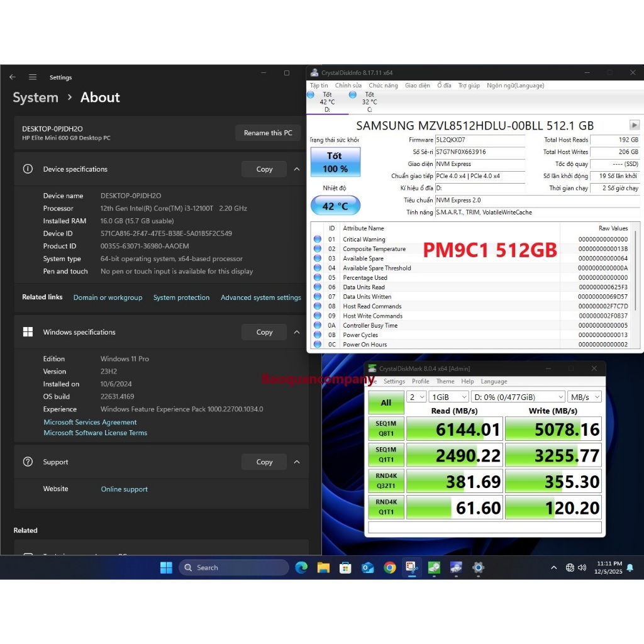Open Google Chrome from the taskbar
644x644 pixels.
tap(390, 567)
